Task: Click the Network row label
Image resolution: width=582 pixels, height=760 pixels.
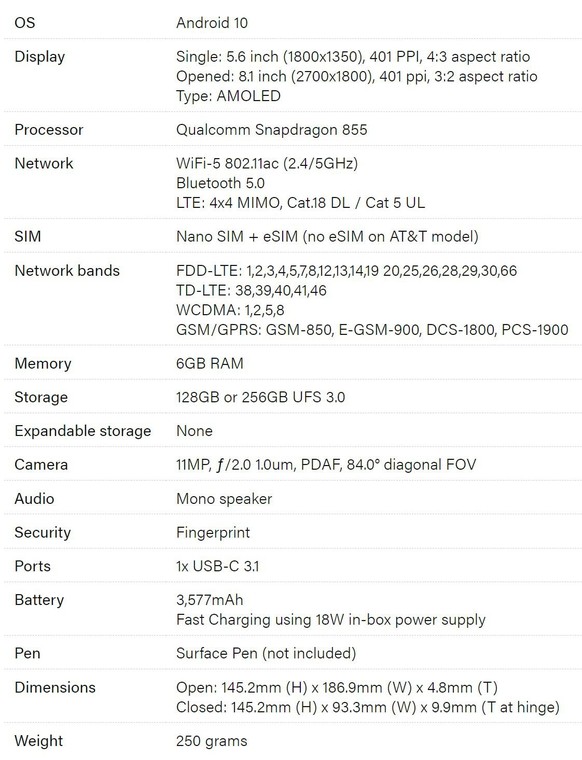Action: coord(44,163)
